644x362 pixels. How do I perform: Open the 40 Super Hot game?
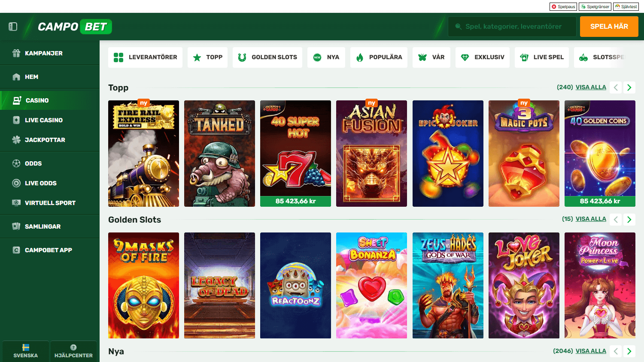pos(295,154)
